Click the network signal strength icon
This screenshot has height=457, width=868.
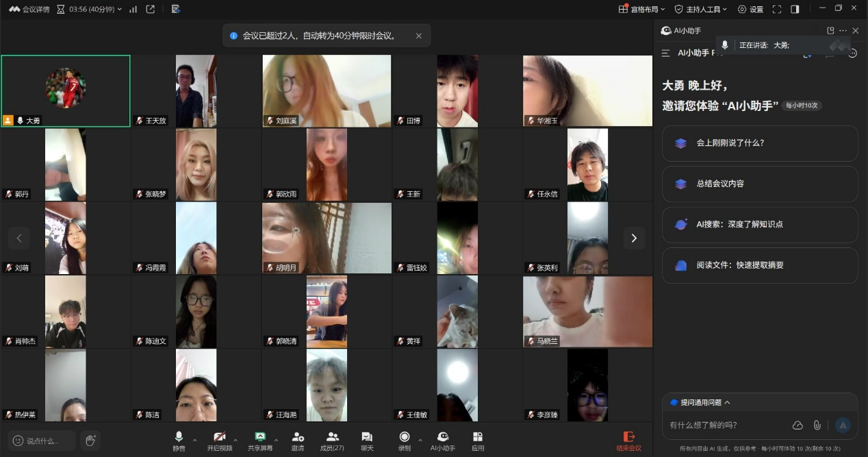pos(133,10)
